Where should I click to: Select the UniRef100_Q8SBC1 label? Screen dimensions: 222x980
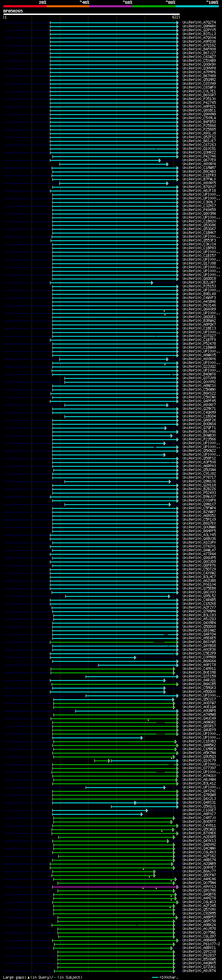[199, 110]
